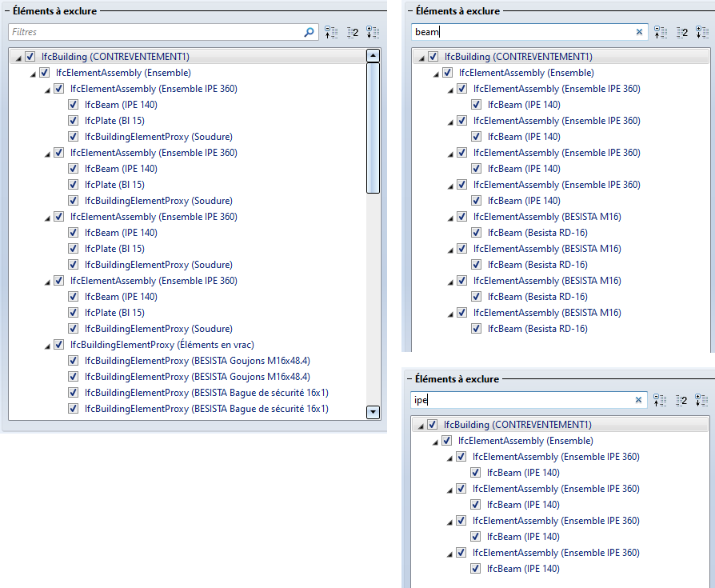Click the scrollbar thumb in the unfiltered panel
The image size is (715, 588).
point(373,128)
